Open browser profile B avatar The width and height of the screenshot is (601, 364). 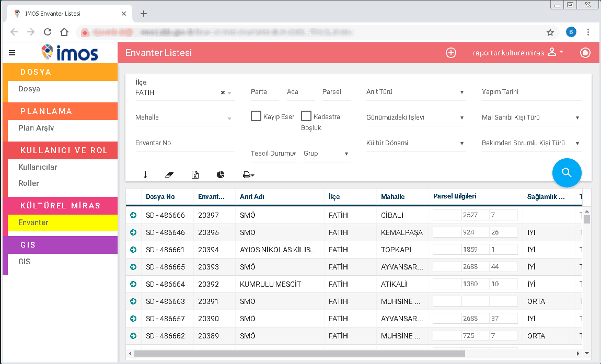click(x=571, y=32)
